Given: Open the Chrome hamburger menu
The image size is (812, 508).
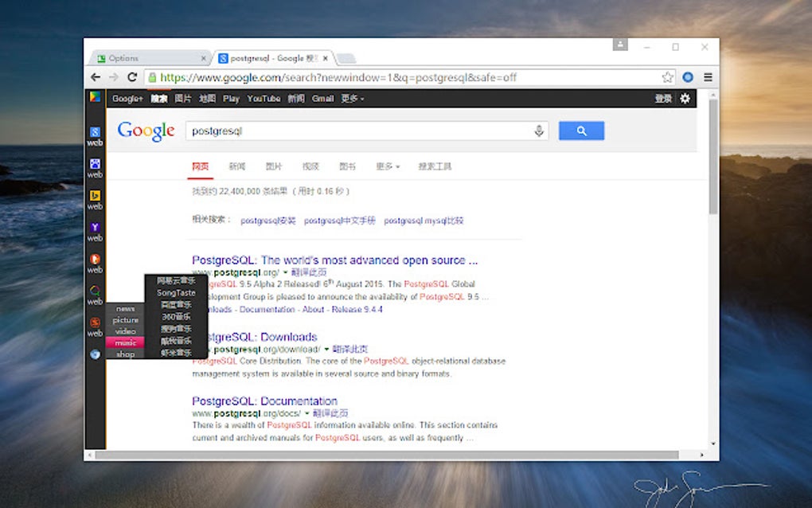Looking at the screenshot, I should pyautogui.click(x=708, y=76).
